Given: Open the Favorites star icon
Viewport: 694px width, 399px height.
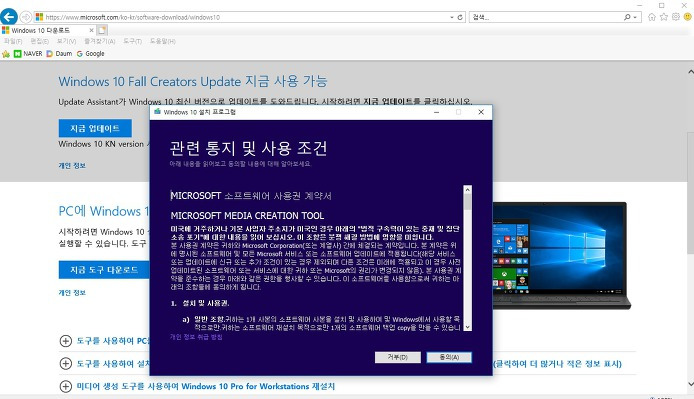Looking at the screenshot, I should tap(663, 17).
